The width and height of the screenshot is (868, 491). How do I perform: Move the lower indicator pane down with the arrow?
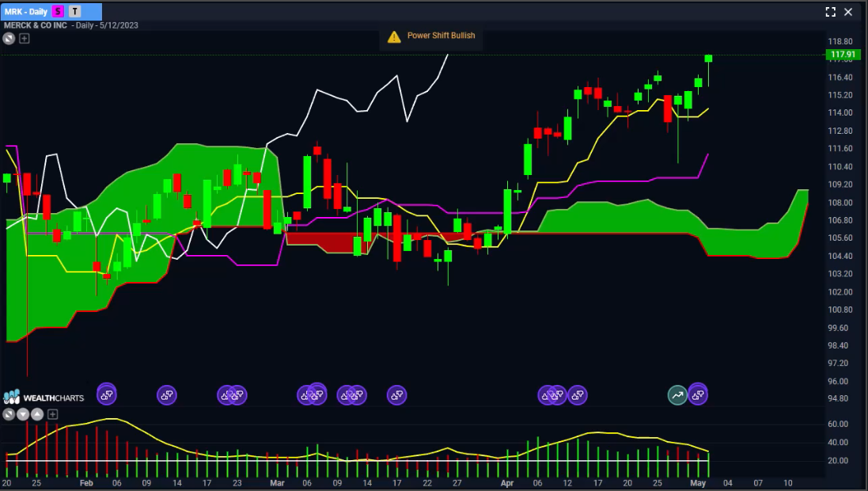23,414
